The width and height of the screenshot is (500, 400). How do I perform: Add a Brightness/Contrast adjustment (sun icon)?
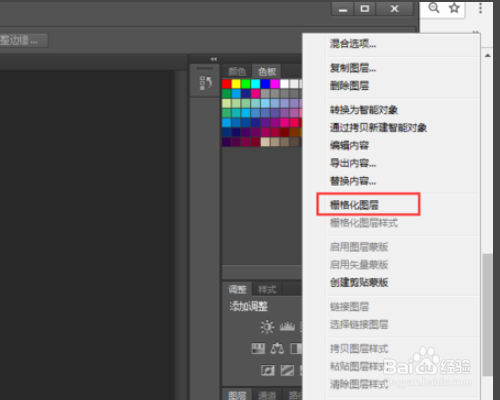coord(267,327)
